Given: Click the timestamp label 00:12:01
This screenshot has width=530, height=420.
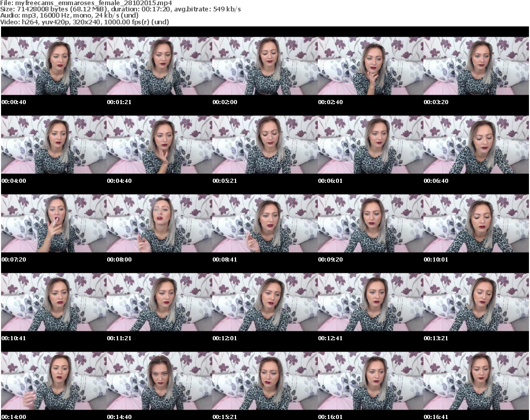Looking at the screenshot, I should pos(225,338).
